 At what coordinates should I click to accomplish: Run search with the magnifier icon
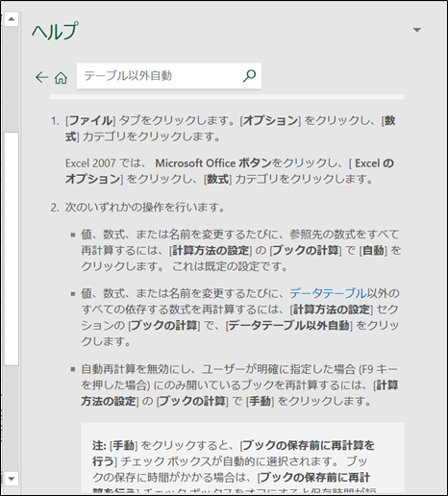249,76
